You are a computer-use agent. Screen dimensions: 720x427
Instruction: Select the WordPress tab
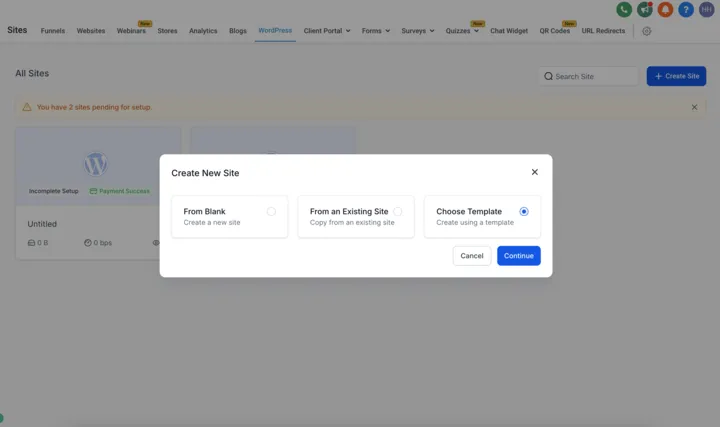[275, 30]
